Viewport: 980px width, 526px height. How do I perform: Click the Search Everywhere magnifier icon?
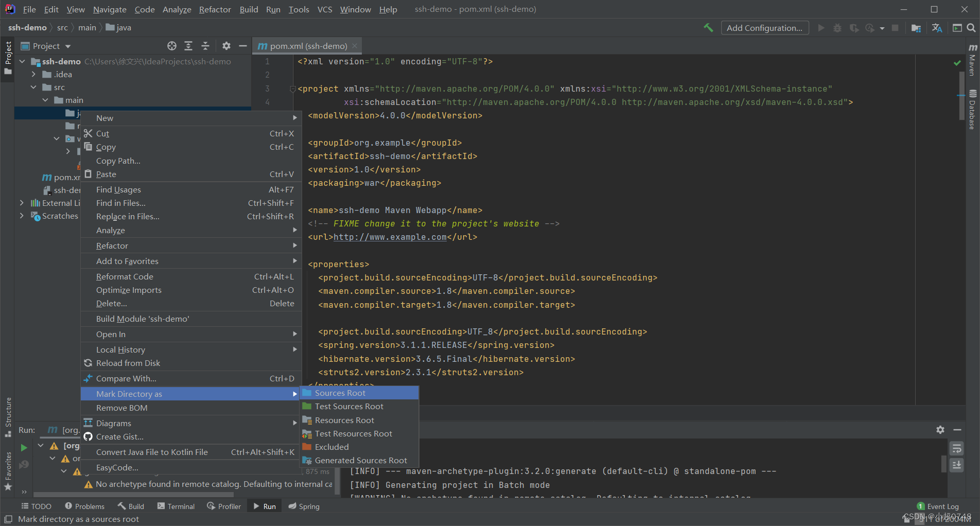pyautogui.click(x=971, y=28)
